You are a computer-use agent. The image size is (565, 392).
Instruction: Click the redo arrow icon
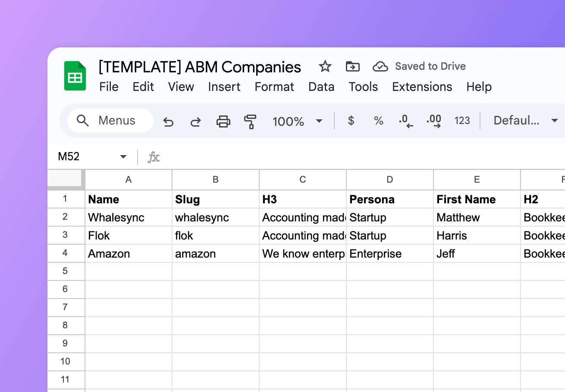(x=195, y=121)
